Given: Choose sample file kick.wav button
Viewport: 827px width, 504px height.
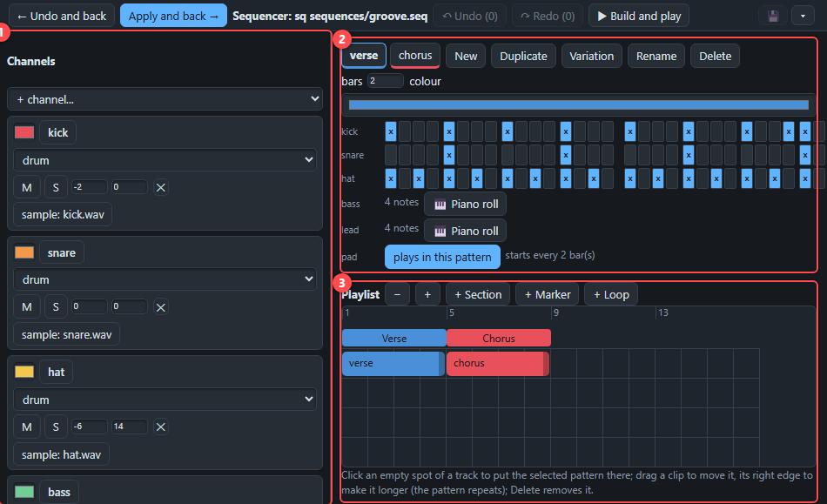Looking at the screenshot, I should [x=63, y=214].
